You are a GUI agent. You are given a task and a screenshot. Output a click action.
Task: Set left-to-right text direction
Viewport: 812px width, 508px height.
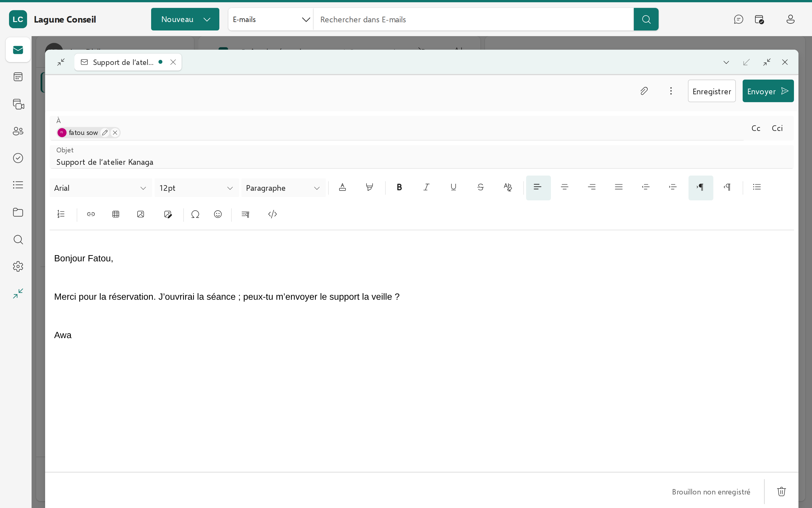pos(701,187)
